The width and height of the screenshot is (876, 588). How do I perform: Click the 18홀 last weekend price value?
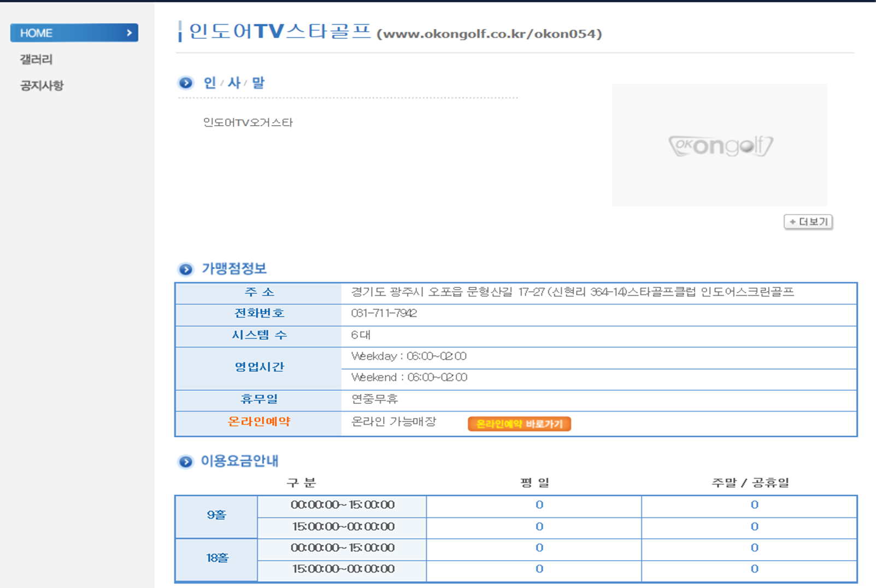coord(754,569)
